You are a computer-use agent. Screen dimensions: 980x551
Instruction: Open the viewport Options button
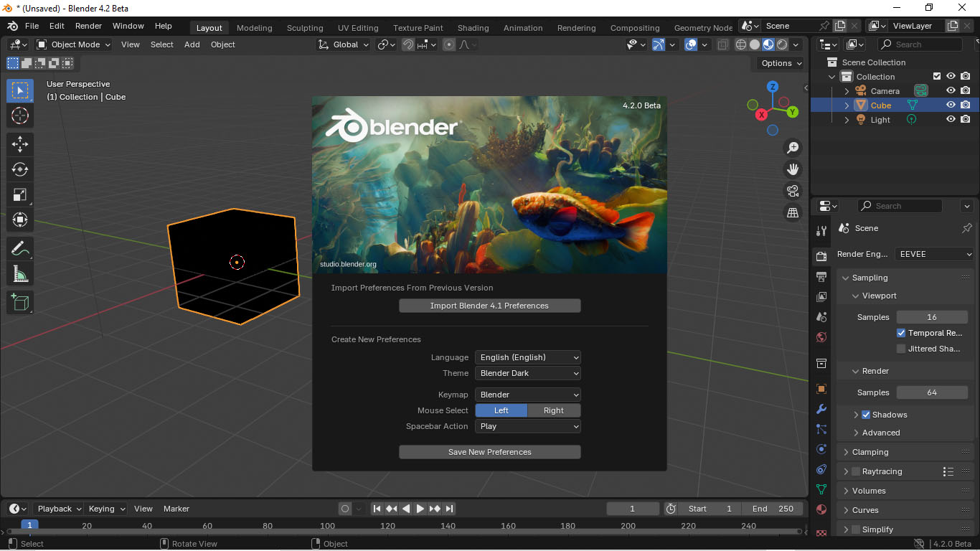(x=781, y=63)
